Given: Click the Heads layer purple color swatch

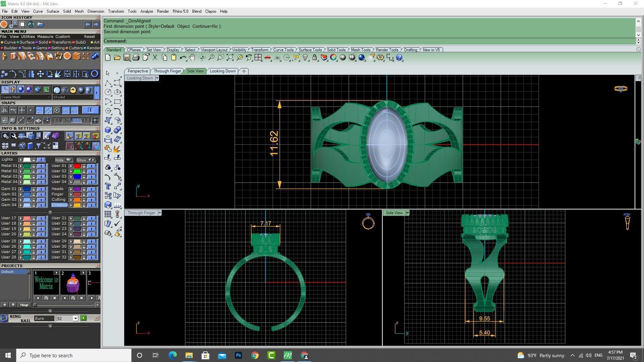Looking at the screenshot, I should tap(77, 189).
